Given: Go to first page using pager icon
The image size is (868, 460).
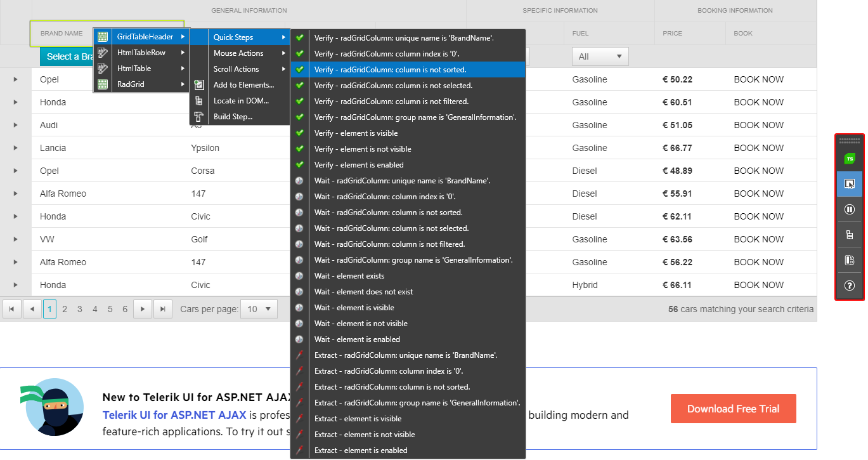Looking at the screenshot, I should (x=11, y=309).
